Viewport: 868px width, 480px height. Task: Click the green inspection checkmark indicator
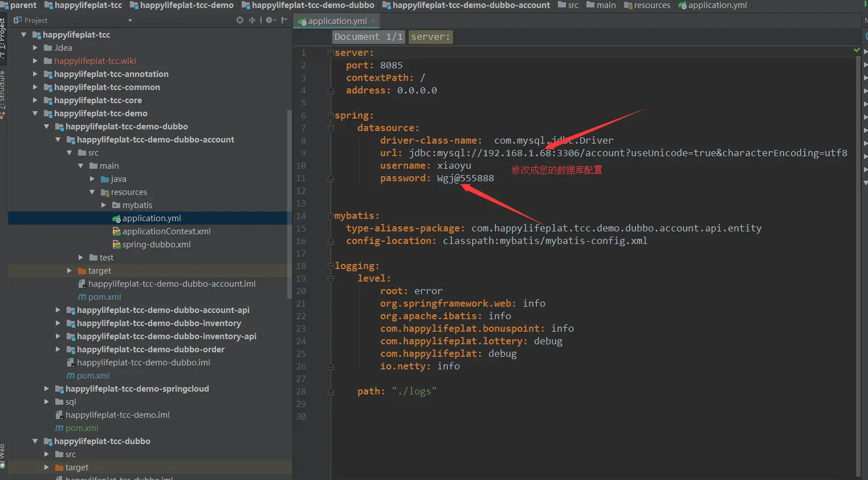tap(857, 50)
